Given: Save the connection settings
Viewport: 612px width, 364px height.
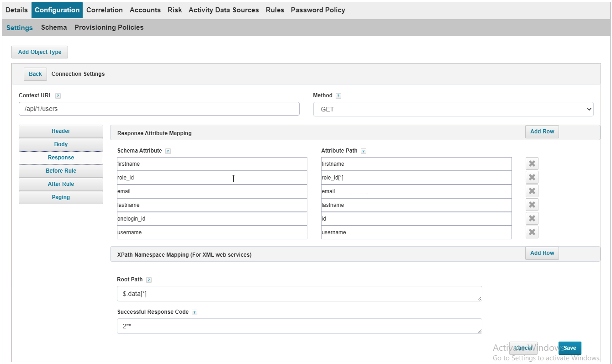Looking at the screenshot, I should [x=570, y=348].
